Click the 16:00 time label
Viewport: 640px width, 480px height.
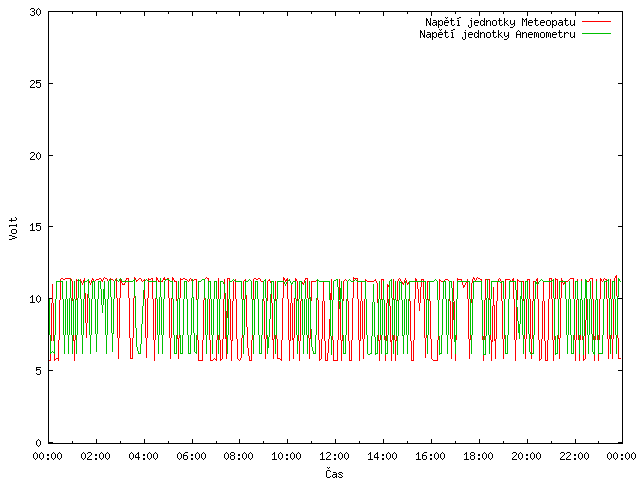point(430,456)
